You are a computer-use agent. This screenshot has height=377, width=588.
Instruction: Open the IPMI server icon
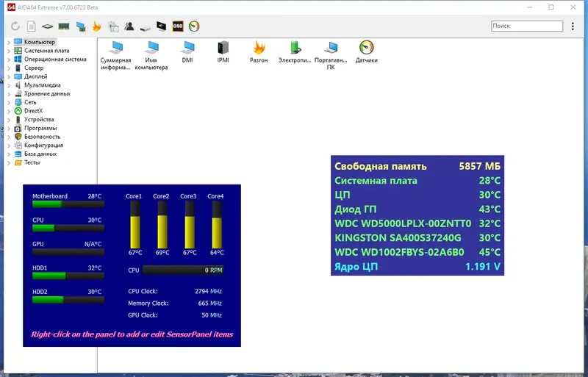[223, 51]
